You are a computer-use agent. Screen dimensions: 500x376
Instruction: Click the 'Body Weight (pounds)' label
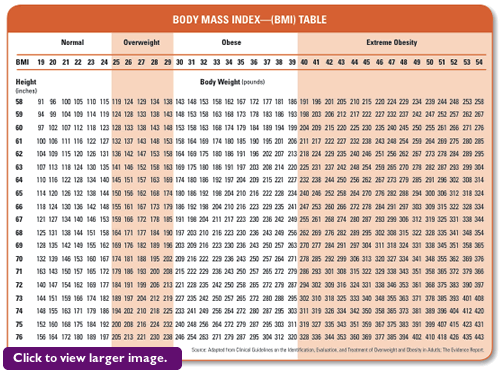232,82
